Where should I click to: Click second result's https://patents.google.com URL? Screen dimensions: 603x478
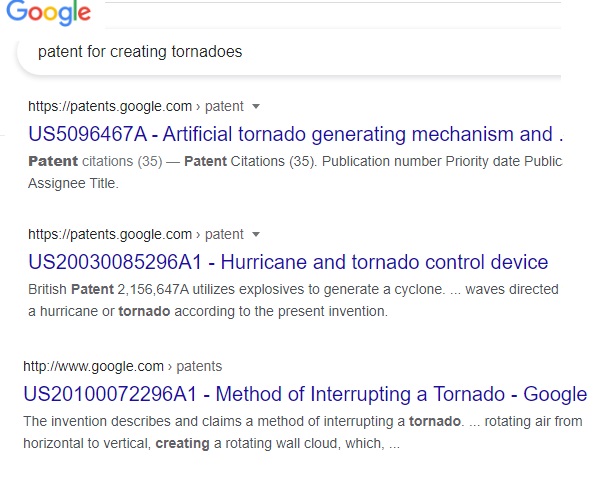pyautogui.click(x=110, y=235)
